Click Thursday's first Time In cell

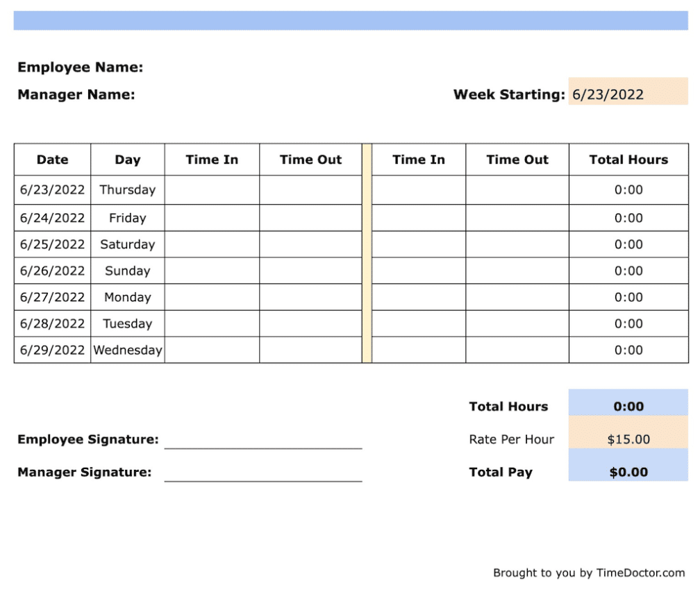pyautogui.click(x=211, y=189)
